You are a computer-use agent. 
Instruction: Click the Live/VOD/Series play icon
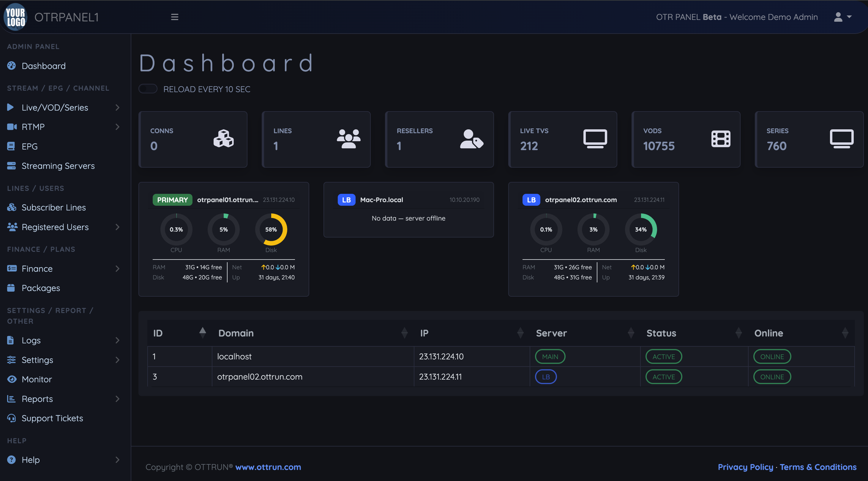pos(10,107)
